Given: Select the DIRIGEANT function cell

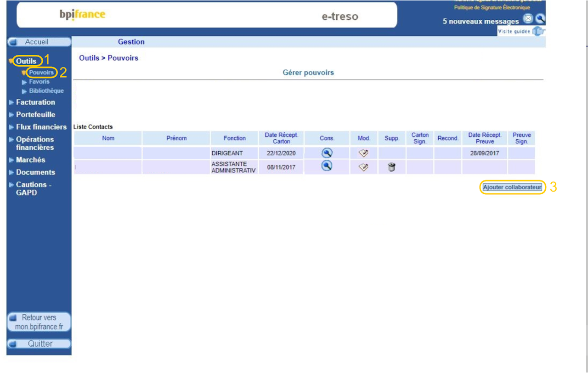Looking at the screenshot, I should tap(235, 153).
